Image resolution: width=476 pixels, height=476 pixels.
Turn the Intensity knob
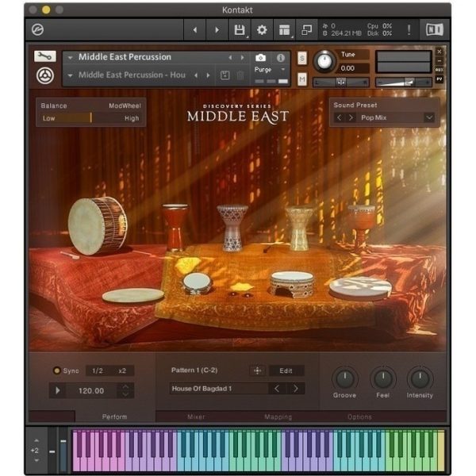[420, 379]
